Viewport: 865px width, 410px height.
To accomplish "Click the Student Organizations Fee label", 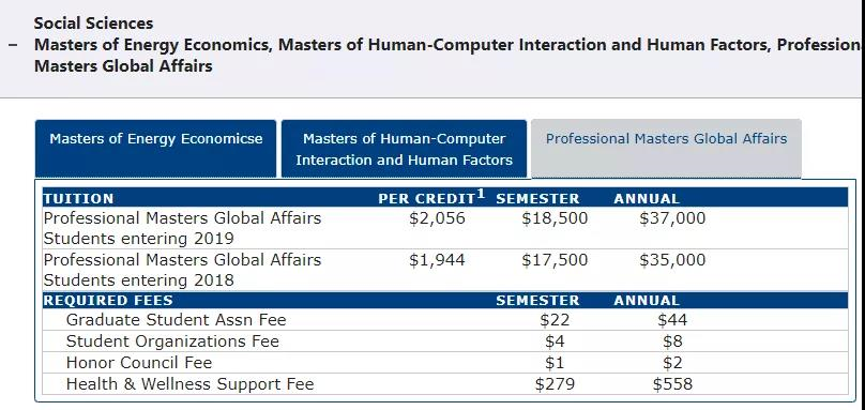I will pos(173,342).
